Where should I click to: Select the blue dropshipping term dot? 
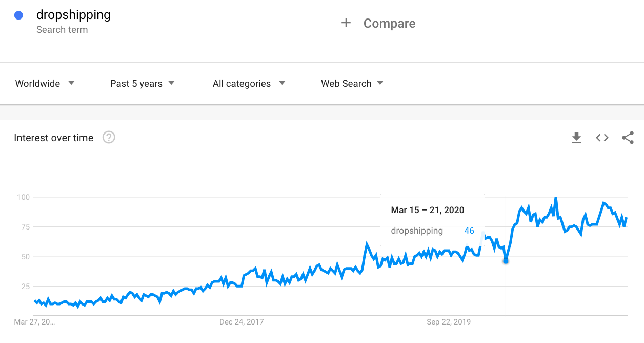[19, 15]
